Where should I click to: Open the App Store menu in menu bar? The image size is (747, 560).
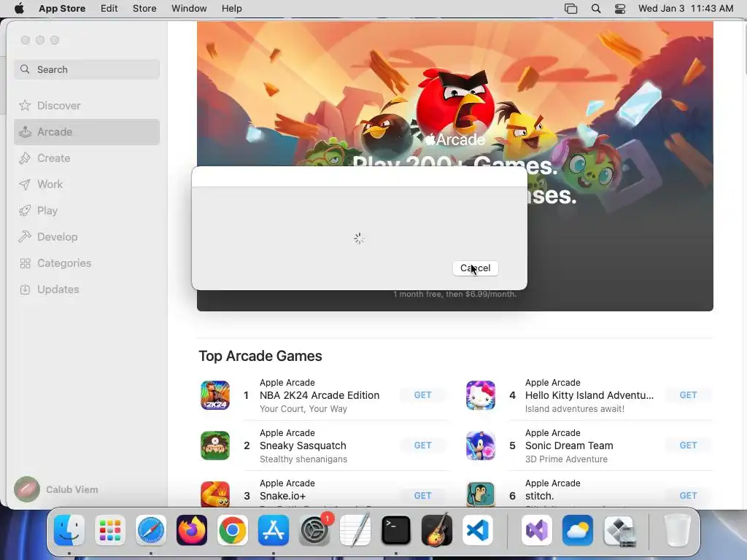pyautogui.click(x=62, y=9)
